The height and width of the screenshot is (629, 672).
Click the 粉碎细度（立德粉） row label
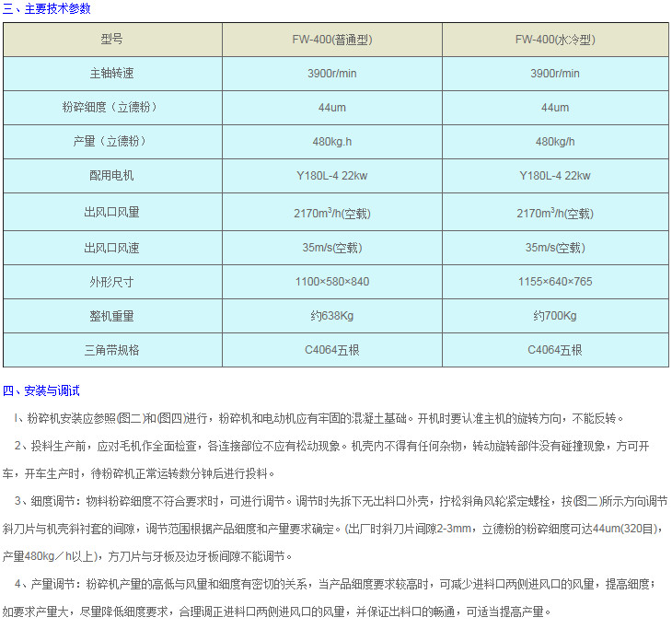point(112,107)
